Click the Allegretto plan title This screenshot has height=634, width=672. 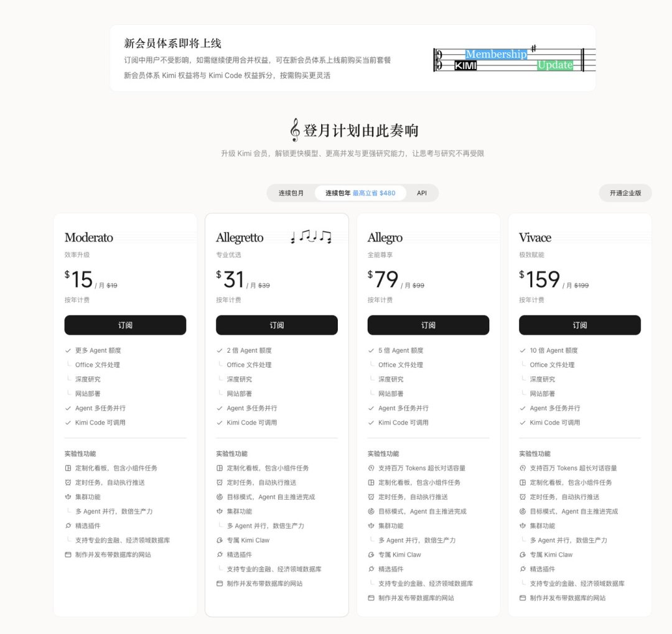coord(240,238)
